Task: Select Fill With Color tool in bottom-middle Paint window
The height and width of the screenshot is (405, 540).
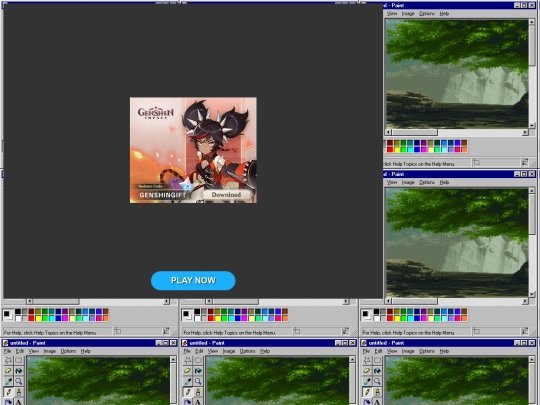Action: pyautogui.click(x=198, y=371)
